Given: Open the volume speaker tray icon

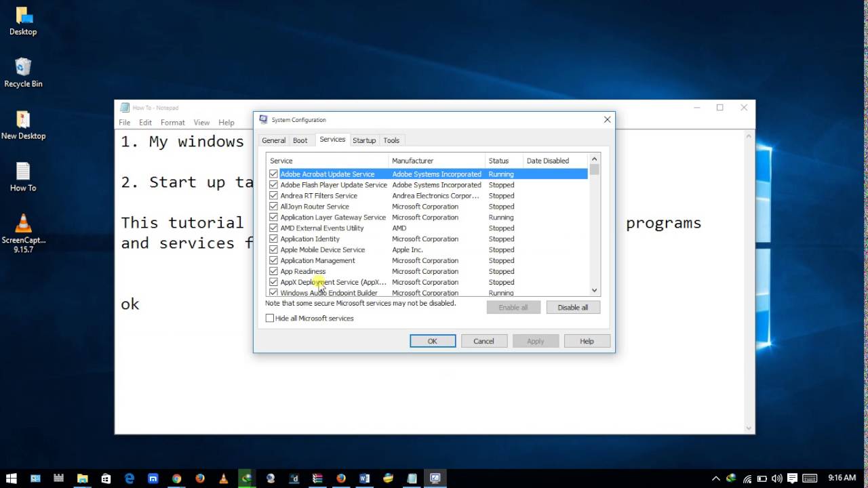Looking at the screenshot, I should click(777, 479).
